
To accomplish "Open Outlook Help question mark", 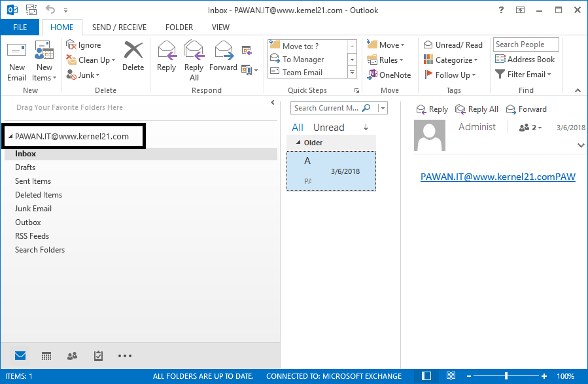I will [x=502, y=10].
